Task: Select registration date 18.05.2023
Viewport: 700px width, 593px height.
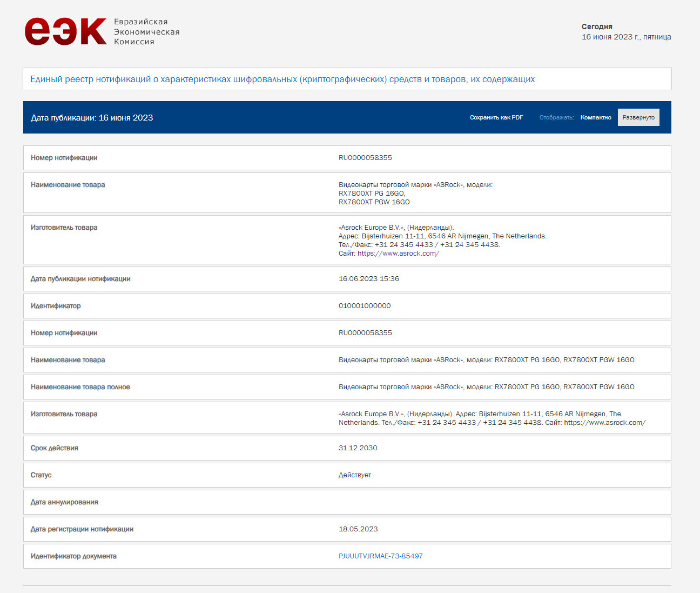Action: coord(358,529)
